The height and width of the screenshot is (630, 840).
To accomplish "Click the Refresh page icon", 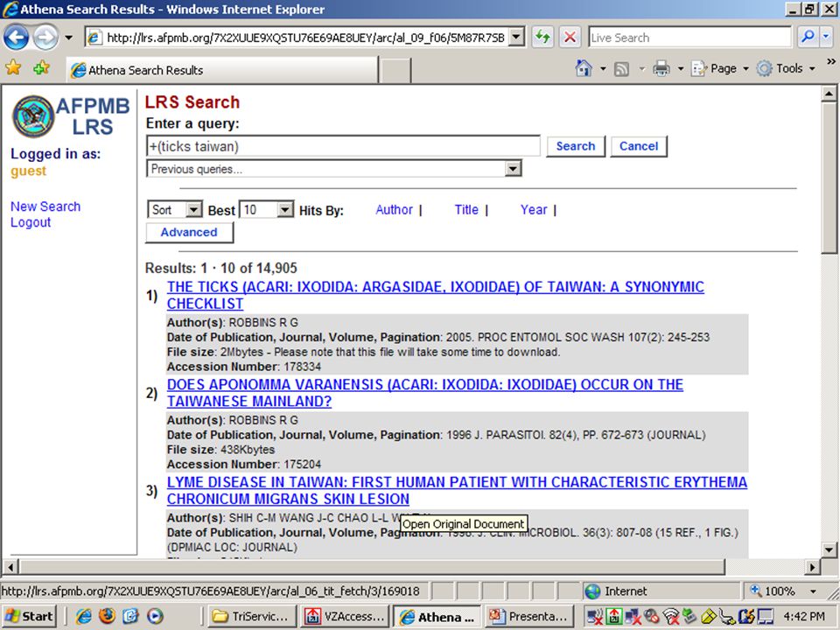I will point(542,38).
